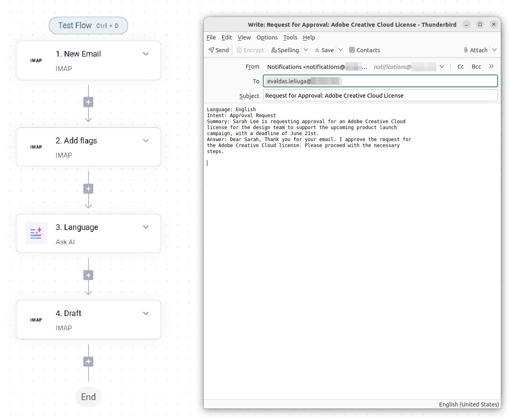
Task: Click the Attach paperclip button
Action: [476, 50]
